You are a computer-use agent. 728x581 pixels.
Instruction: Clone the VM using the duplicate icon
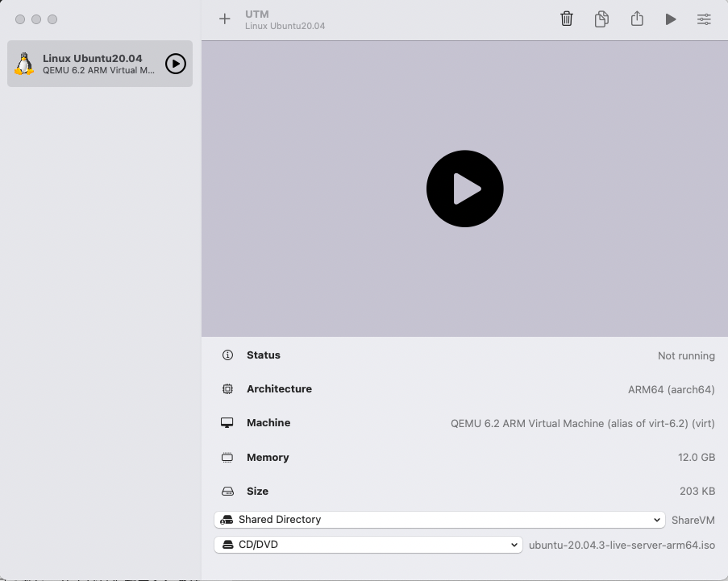(x=601, y=19)
